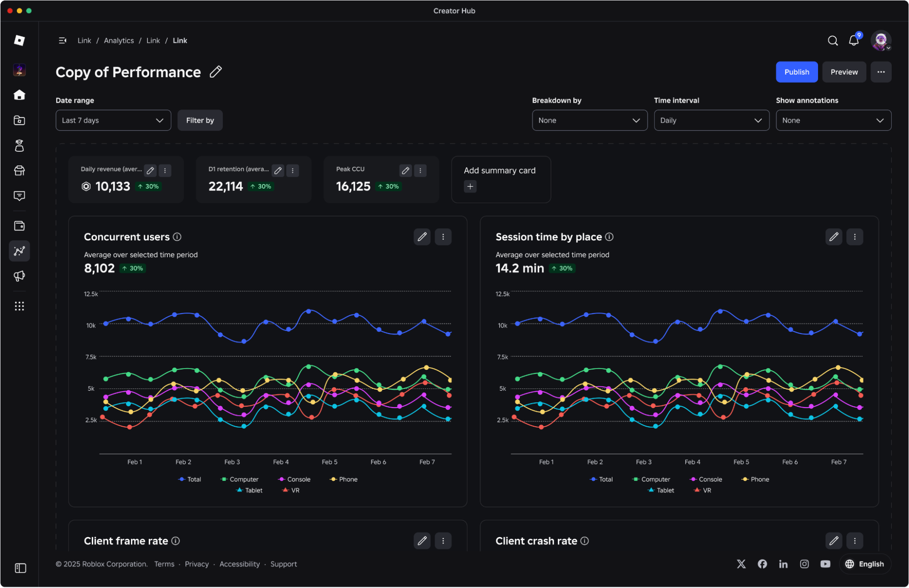Toggle Console series in Concurrent users legend
909x588 pixels.
point(294,479)
